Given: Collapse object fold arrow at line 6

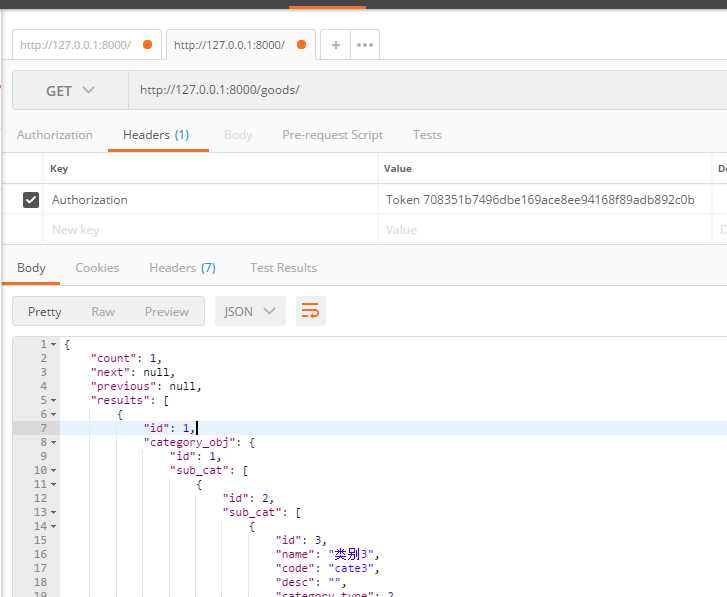Looking at the screenshot, I should click(x=53, y=414).
